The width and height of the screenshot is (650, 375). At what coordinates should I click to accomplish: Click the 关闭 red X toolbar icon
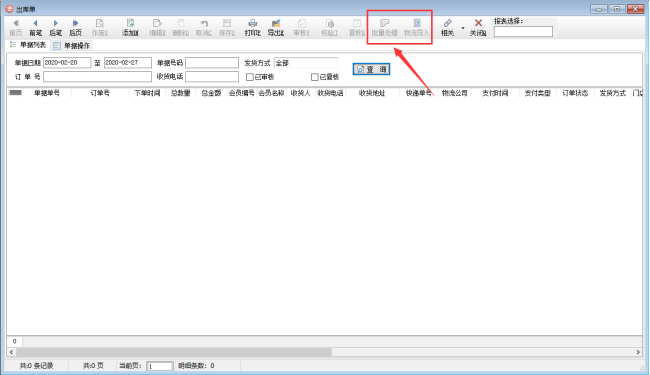coord(478,27)
